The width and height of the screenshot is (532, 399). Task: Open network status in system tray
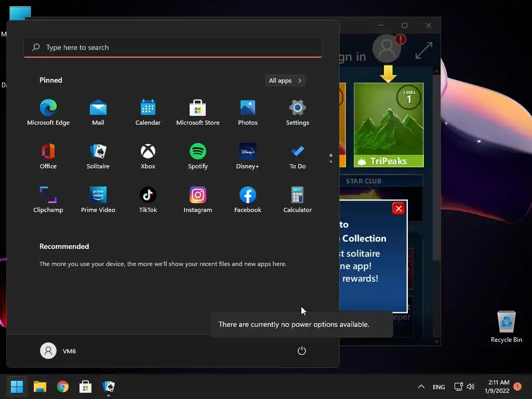[x=459, y=387]
